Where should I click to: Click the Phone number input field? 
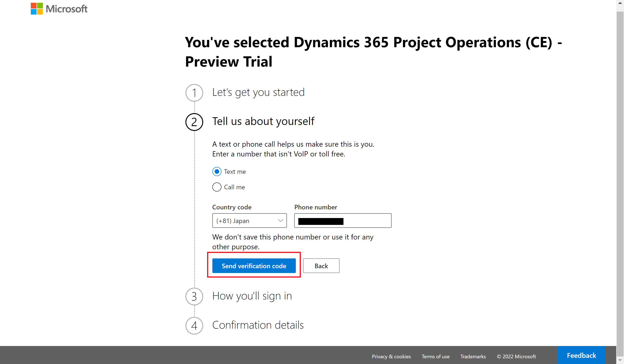(343, 221)
